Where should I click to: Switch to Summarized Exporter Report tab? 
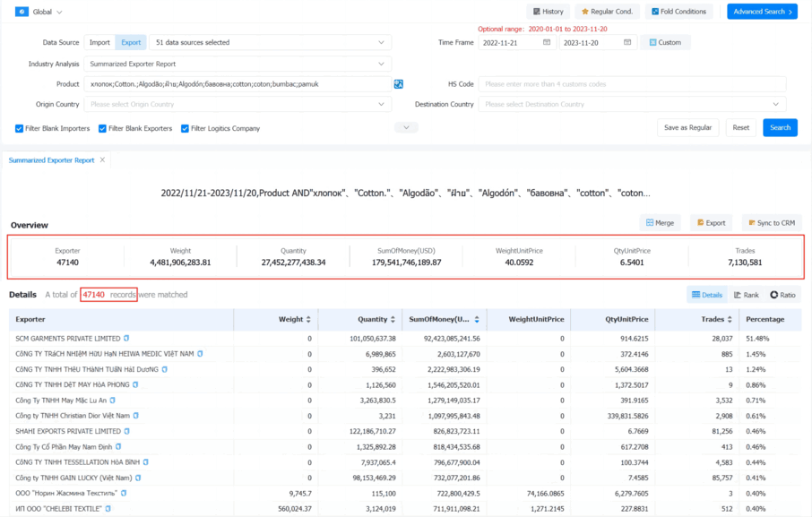point(51,159)
